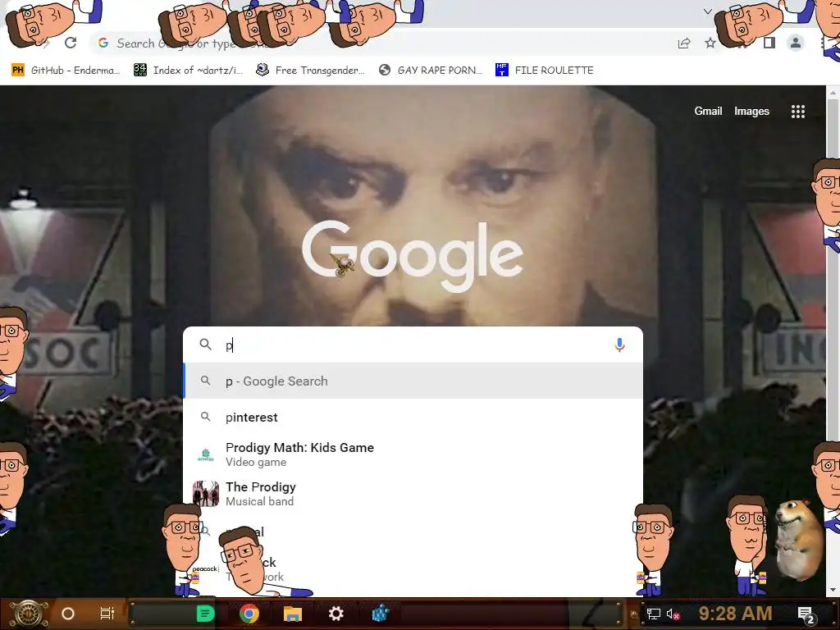This screenshot has height=630, width=840.
Task: Open the blue cubes app on the taskbar
Action: click(x=381, y=614)
